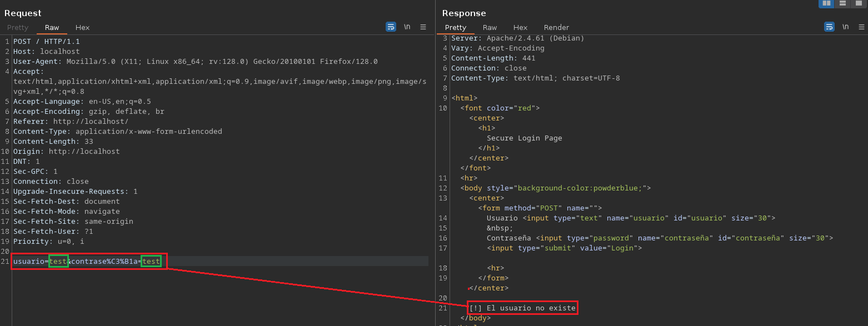868x326 pixels.
Task: Switch to the Response Hex tab
Action: tap(520, 27)
